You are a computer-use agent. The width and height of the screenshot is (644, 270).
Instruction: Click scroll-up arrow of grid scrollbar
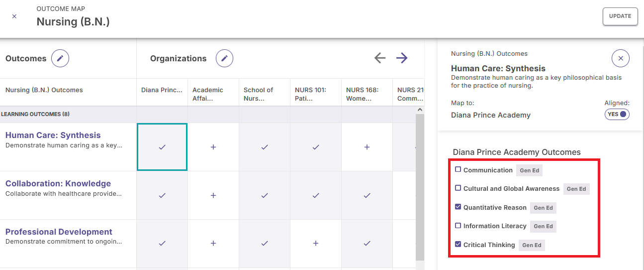pyautogui.click(x=420, y=110)
